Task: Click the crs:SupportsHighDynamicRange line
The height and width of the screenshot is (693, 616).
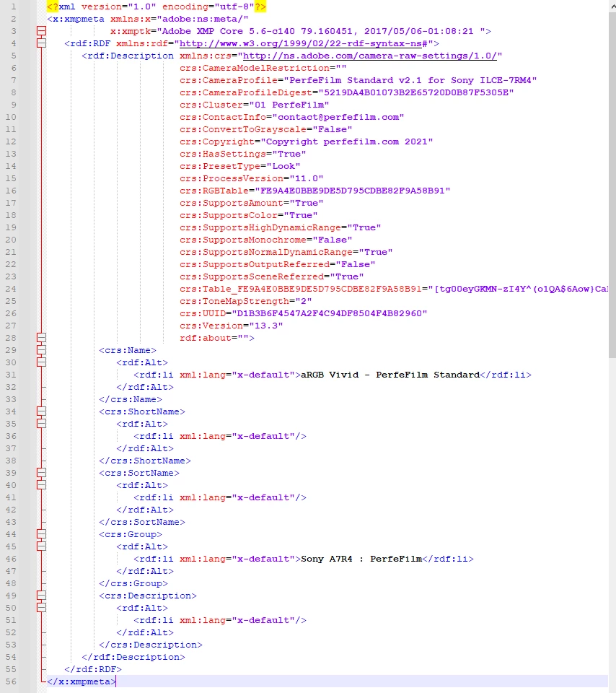Action: [281, 227]
